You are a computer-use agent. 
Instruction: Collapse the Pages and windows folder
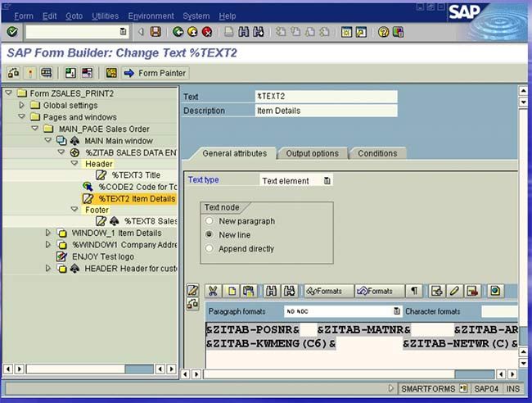pos(22,116)
